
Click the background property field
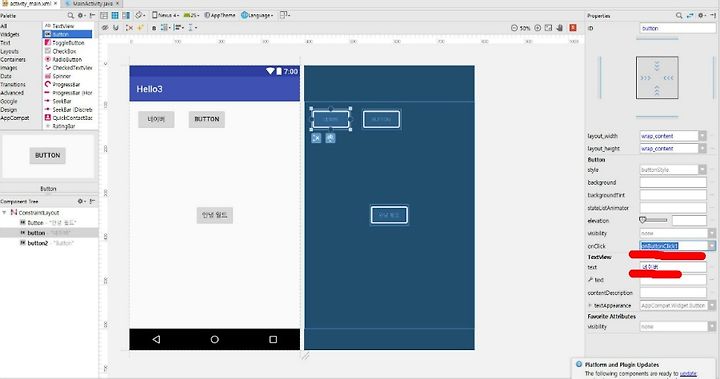click(x=673, y=182)
